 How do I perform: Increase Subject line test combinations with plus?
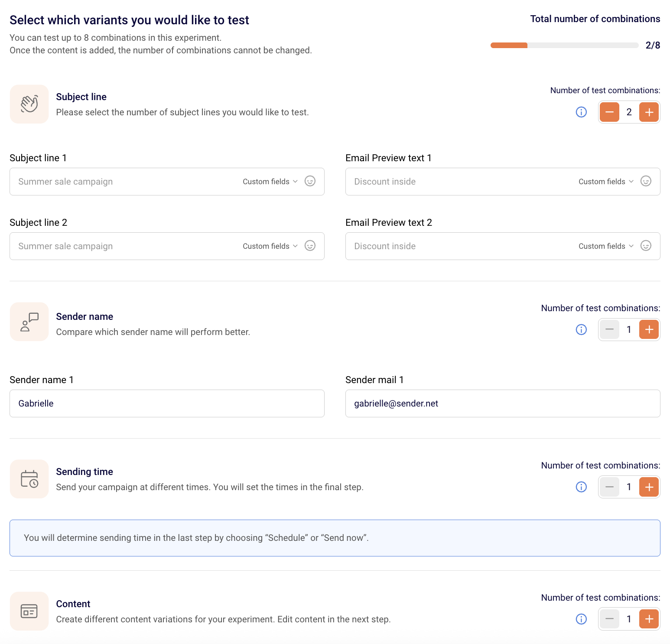649,112
